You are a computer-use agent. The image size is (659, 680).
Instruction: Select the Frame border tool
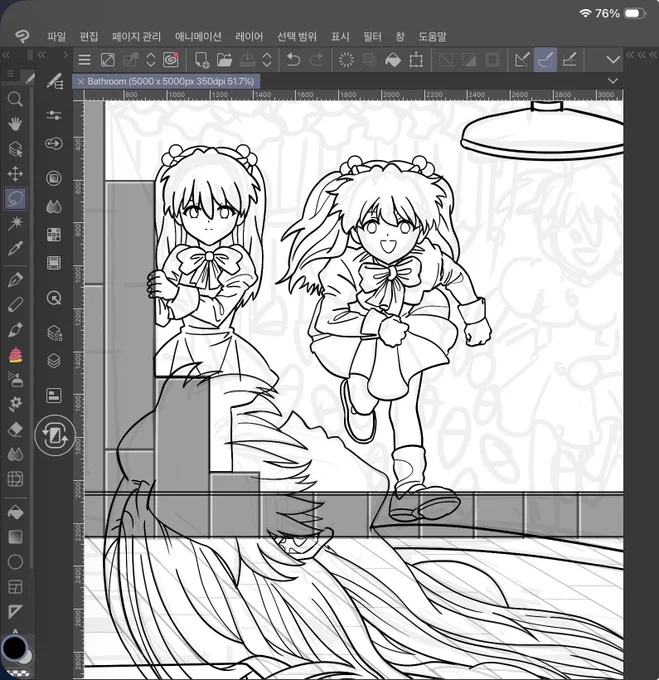point(15,587)
